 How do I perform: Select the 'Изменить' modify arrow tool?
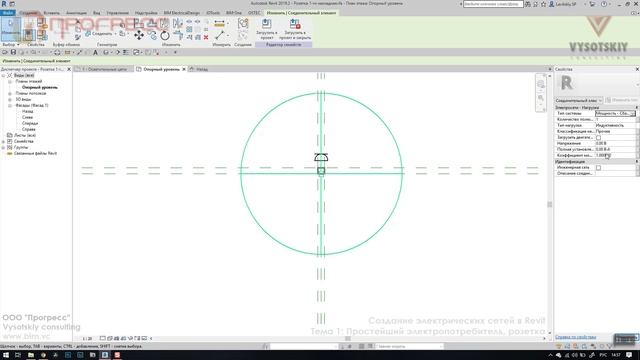[x=11, y=28]
